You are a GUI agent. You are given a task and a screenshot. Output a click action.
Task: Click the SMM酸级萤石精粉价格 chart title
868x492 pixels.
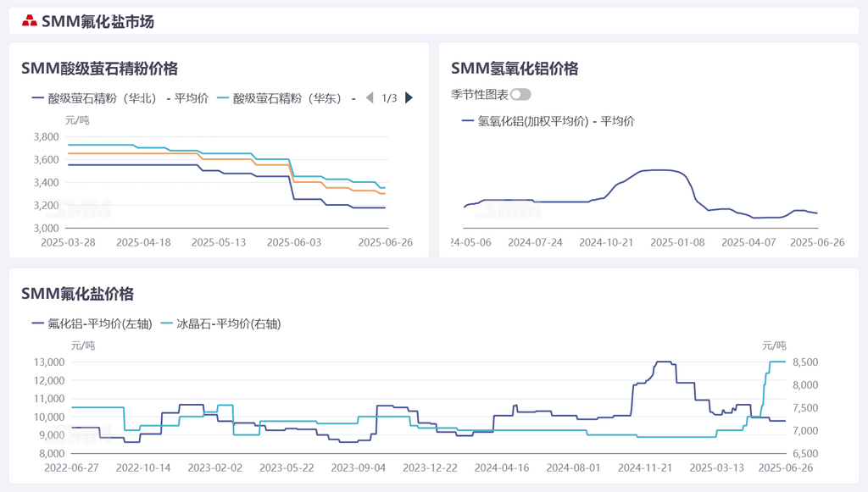tap(100, 69)
